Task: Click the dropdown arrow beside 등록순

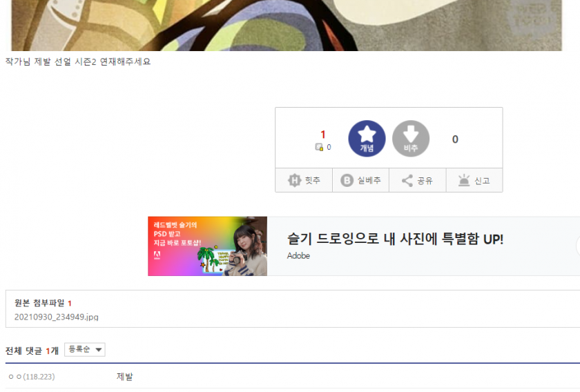Action: tap(98, 349)
